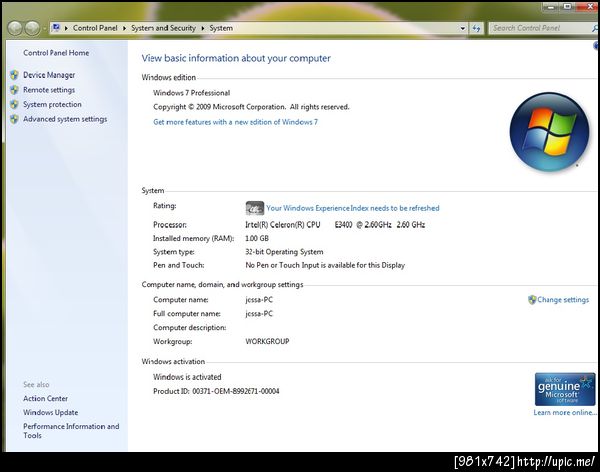Screen dimensions: 600x472
Task: Click the Windows is activated text
Action: pyautogui.click(x=187, y=377)
